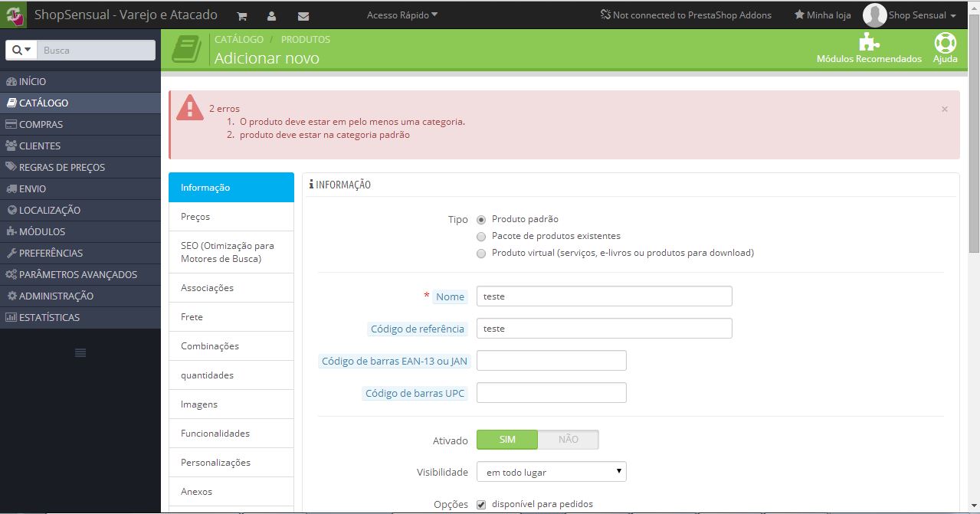Open ESTATÍSTICAS in the sidebar

tap(80, 317)
